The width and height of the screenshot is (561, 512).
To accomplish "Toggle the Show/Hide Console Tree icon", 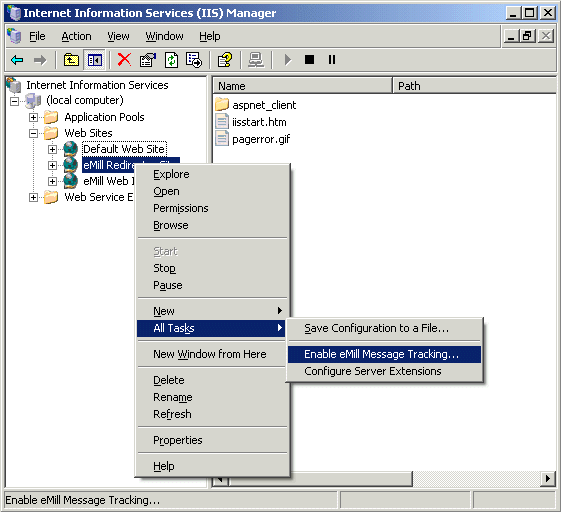I will 94,60.
